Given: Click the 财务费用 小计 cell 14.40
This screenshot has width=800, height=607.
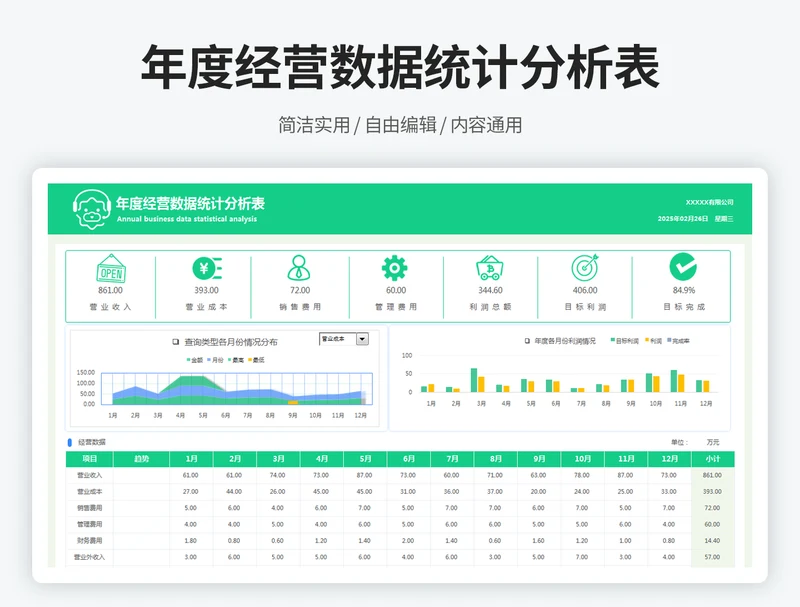Looking at the screenshot, I should [712, 541].
